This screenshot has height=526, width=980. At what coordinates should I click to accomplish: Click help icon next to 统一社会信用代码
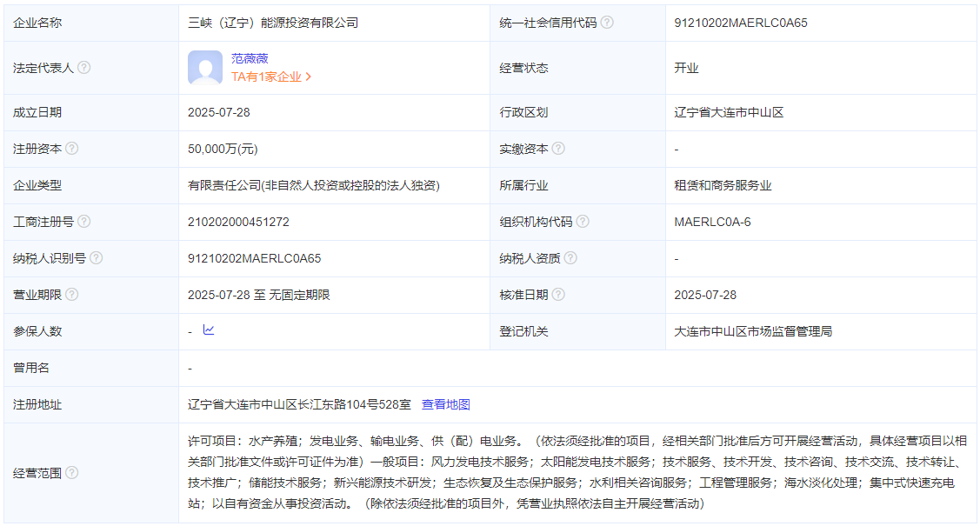(x=607, y=23)
